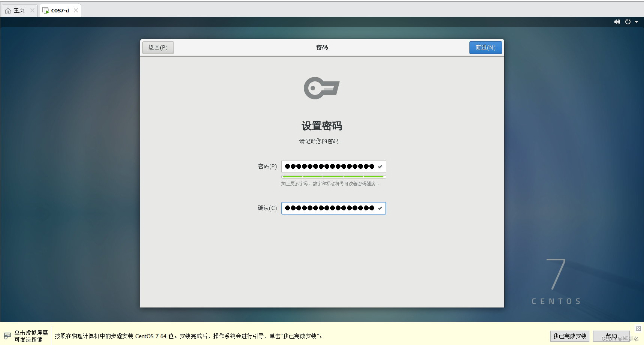Screen dimensions: 644x345
Task: Expand the system menu dropdown arrow
Action: click(x=637, y=22)
